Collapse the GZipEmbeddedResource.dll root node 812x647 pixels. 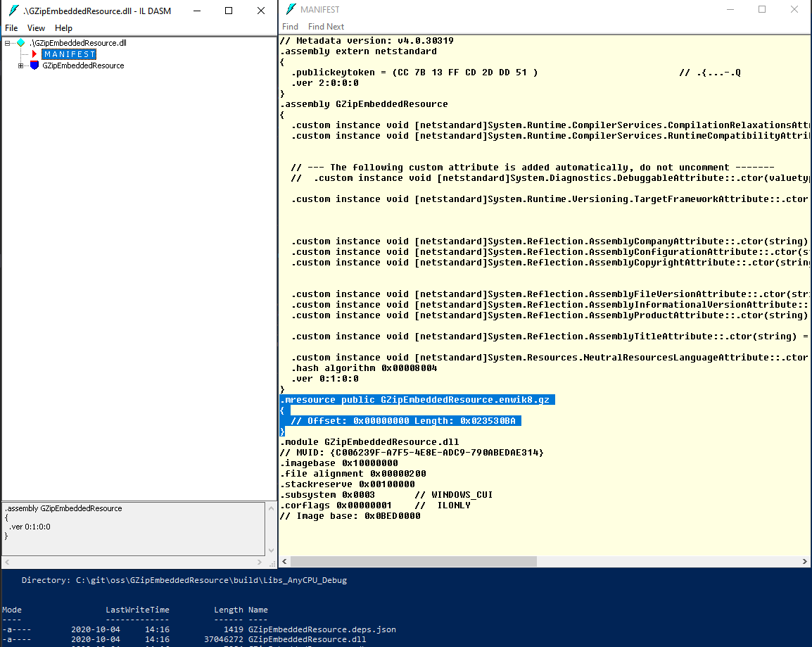[6, 43]
